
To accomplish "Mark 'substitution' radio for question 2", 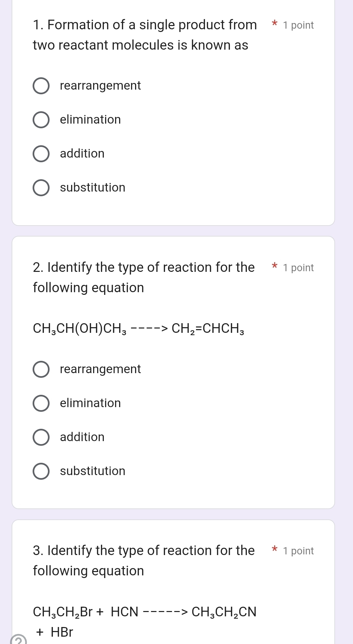I will pos(41,471).
